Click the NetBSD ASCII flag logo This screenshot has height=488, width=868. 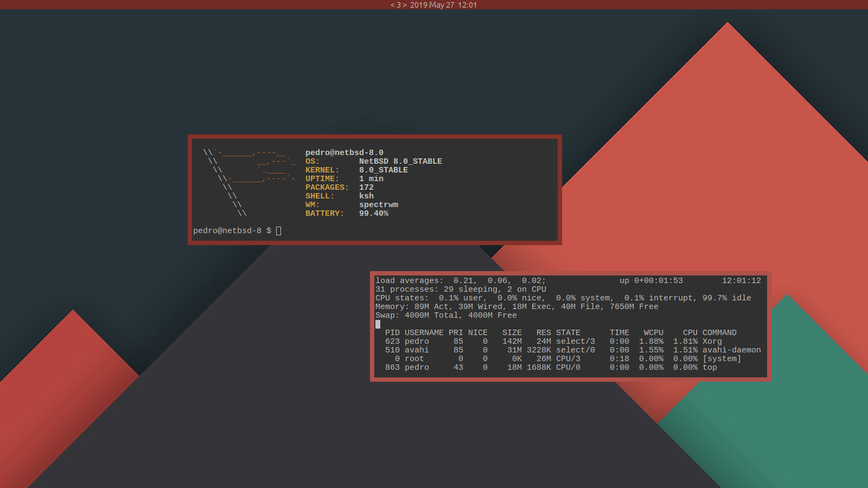[249, 183]
